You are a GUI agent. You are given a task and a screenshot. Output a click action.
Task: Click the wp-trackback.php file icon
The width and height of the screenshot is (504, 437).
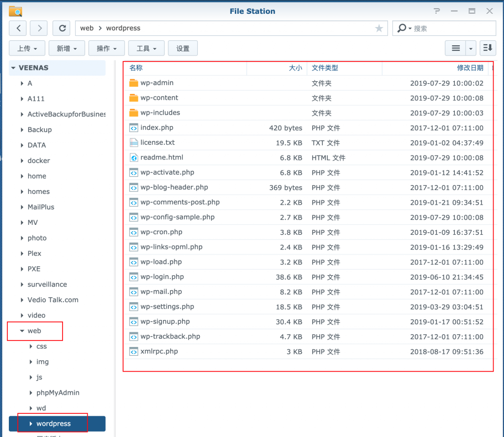134,337
